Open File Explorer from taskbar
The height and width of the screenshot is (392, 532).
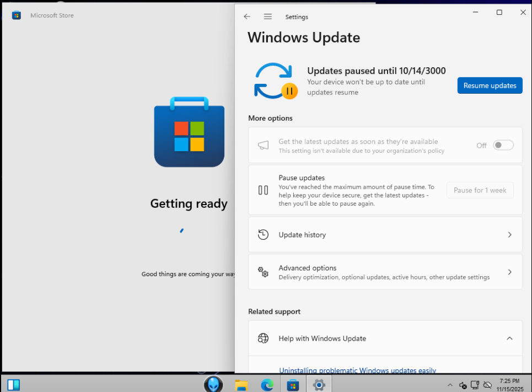pos(241,385)
